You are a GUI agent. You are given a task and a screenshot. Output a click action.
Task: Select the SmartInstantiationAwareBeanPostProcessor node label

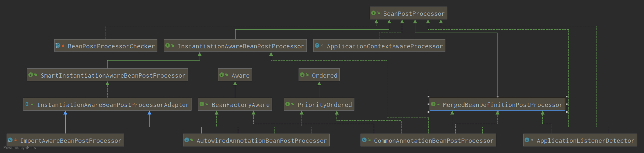pos(113,76)
